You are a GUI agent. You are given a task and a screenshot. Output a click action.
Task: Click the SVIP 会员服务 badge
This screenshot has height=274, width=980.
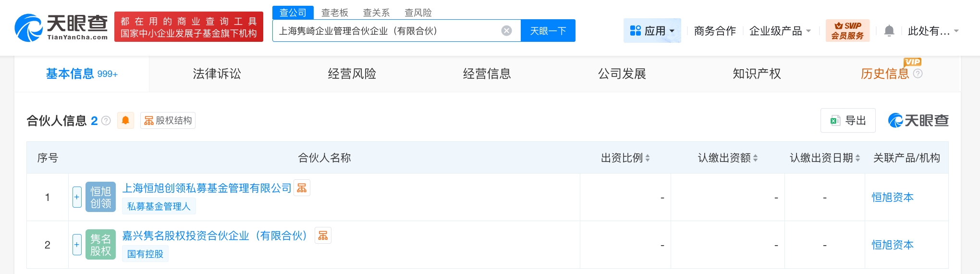847,31
